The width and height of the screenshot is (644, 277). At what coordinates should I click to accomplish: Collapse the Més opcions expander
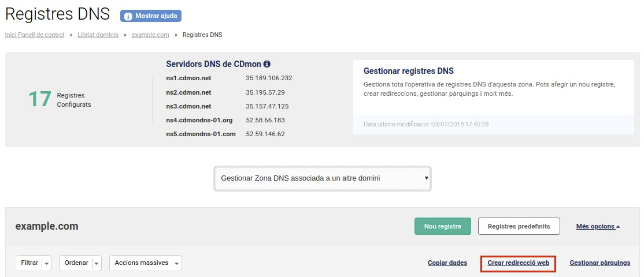coord(598,226)
